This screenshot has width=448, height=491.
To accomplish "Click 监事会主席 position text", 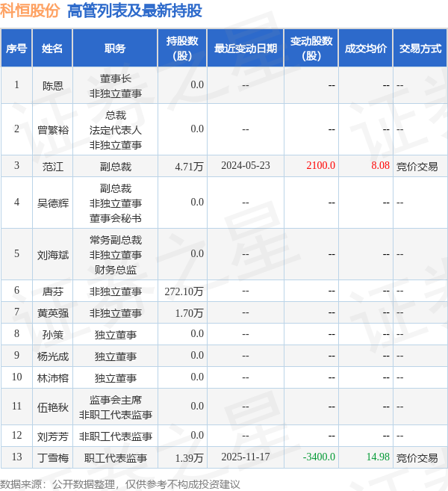I will [116, 400].
